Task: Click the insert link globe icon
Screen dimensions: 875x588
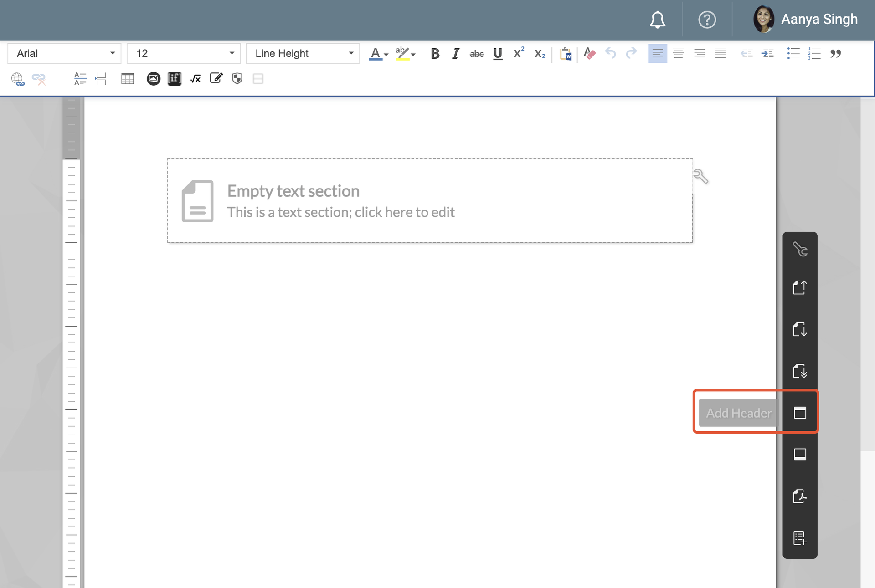Action: [x=17, y=79]
